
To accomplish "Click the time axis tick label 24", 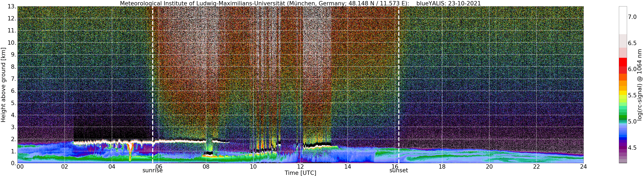I will (583, 166).
